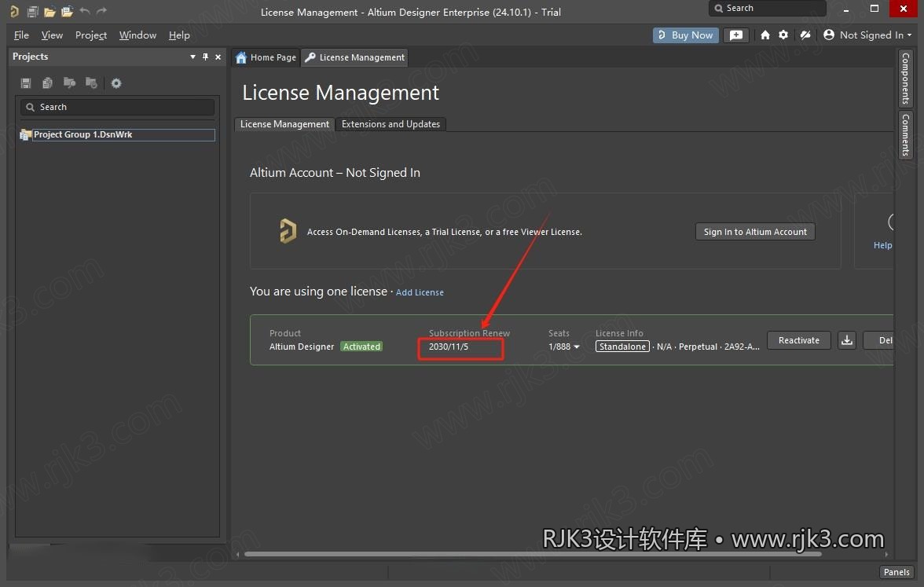This screenshot has height=587, width=924.
Task: Click the Add License link
Action: (420, 292)
